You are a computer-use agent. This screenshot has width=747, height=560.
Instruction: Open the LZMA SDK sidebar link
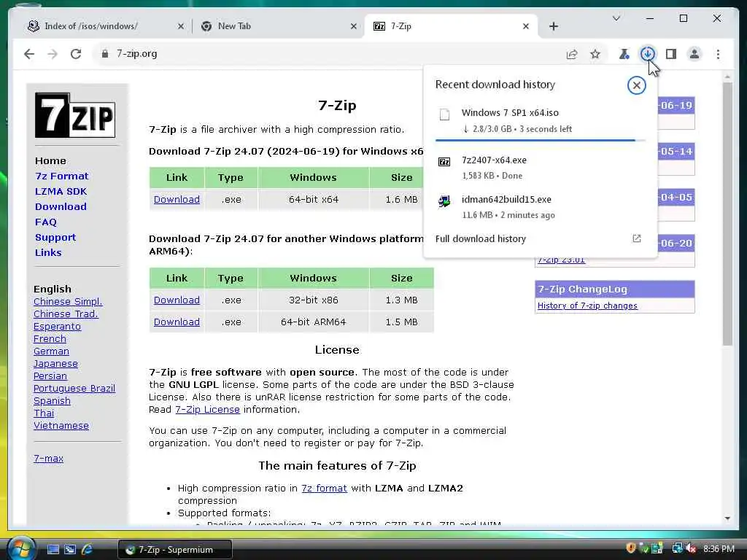(x=61, y=192)
